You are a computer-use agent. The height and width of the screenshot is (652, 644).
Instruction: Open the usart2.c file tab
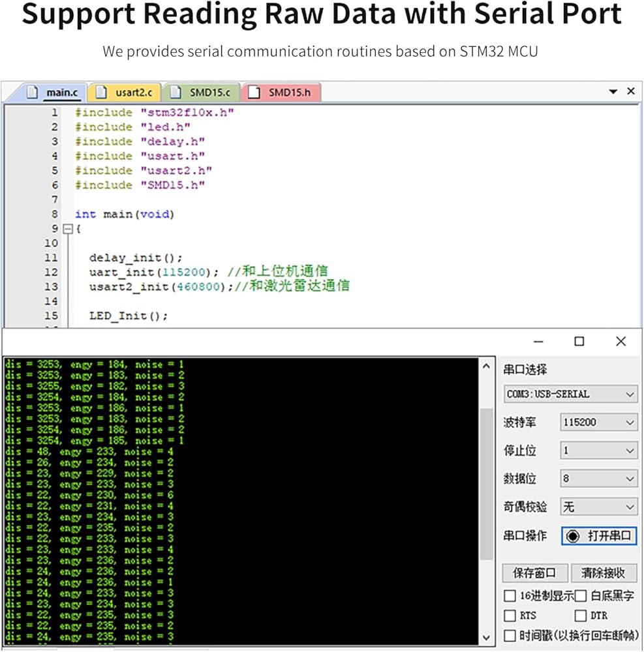click(x=124, y=93)
